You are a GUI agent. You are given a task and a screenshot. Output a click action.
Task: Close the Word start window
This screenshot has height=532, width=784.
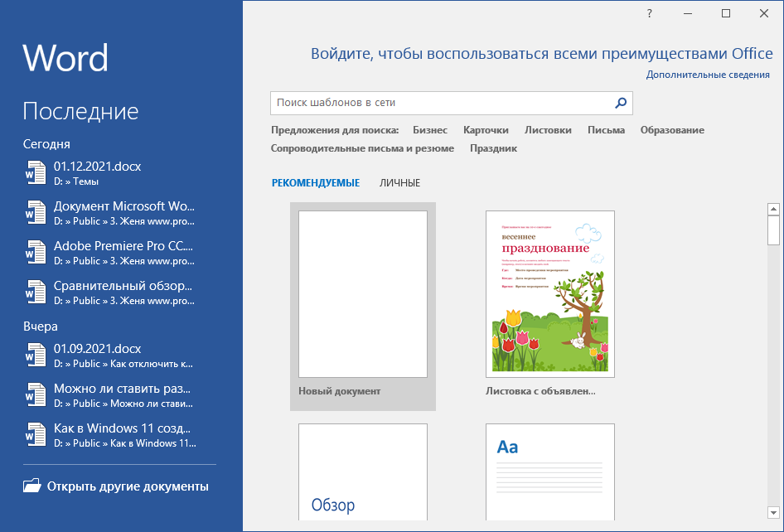pyautogui.click(x=764, y=13)
